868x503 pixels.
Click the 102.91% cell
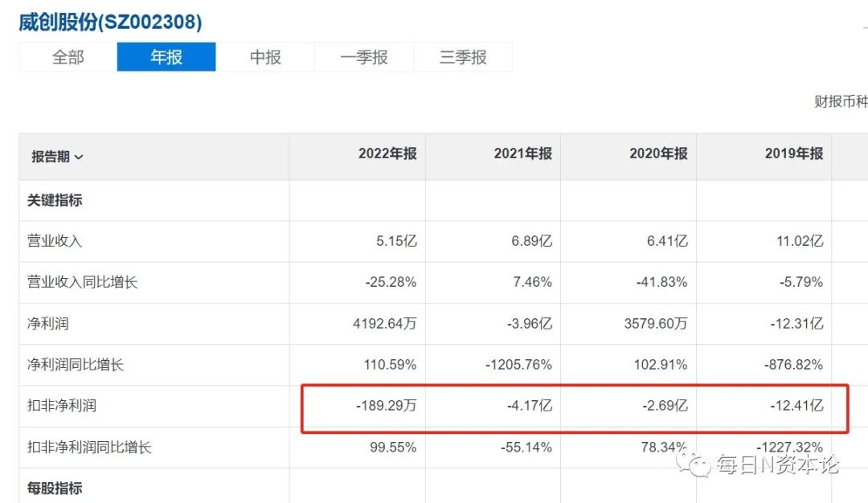coord(661,365)
